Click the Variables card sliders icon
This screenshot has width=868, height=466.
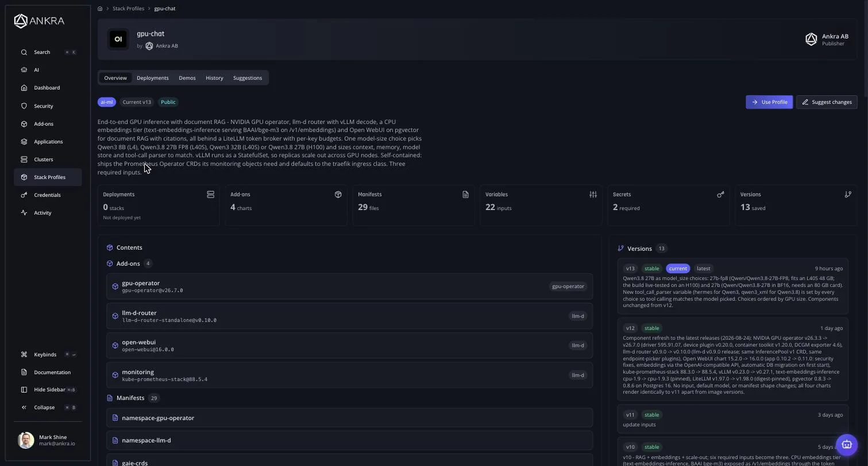(593, 195)
